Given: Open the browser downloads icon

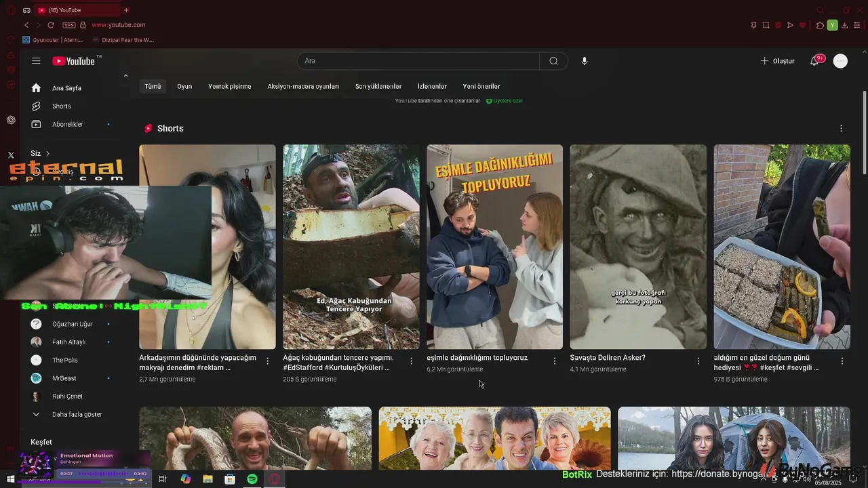Looking at the screenshot, I should [844, 25].
